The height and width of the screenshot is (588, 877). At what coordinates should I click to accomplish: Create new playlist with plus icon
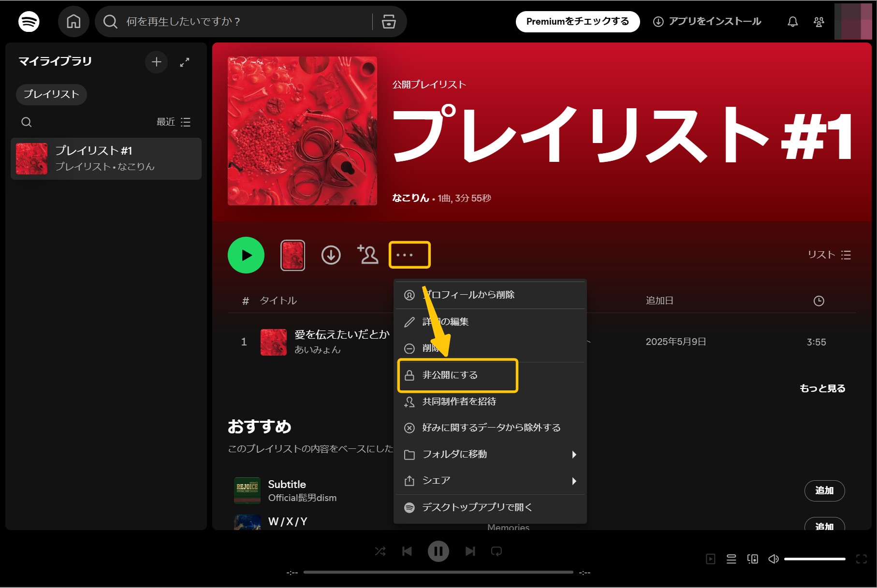point(156,62)
